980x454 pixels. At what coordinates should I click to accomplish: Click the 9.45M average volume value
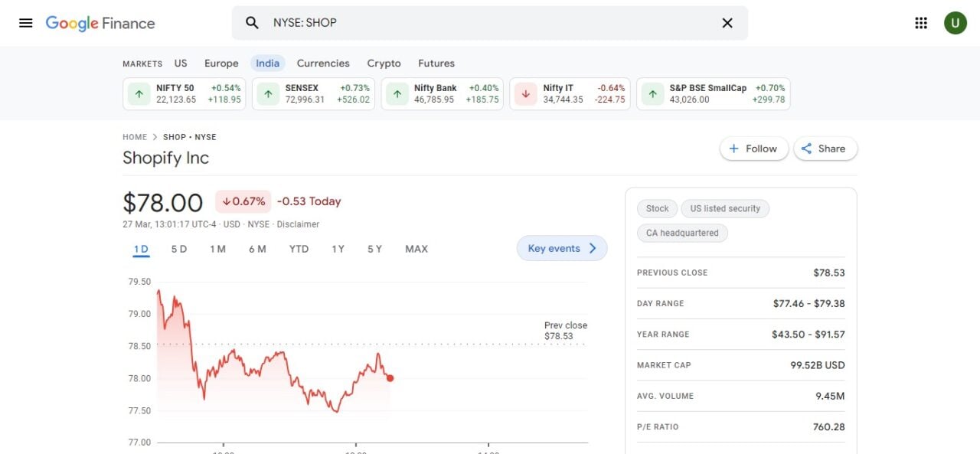pos(831,396)
